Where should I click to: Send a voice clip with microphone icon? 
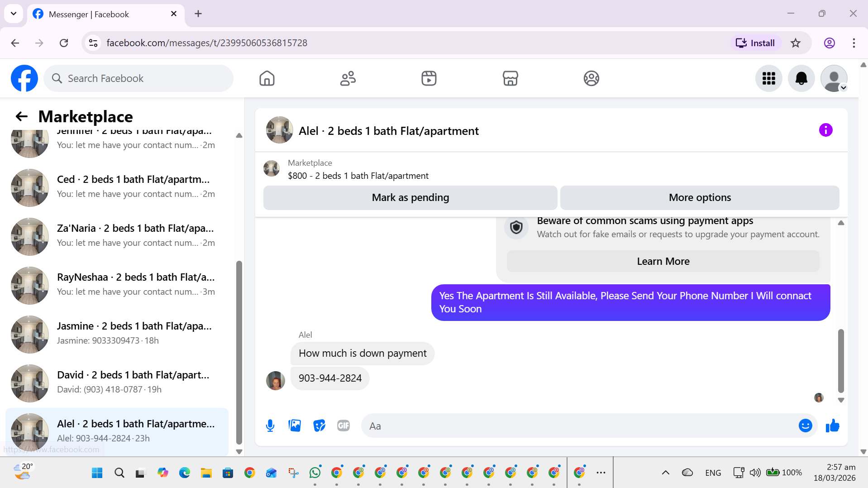tap(270, 426)
